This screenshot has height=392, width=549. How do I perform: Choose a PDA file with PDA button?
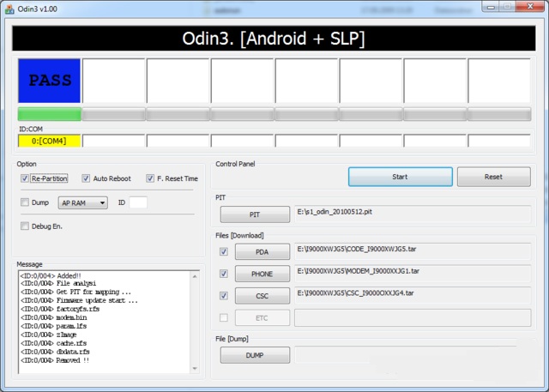pos(262,252)
